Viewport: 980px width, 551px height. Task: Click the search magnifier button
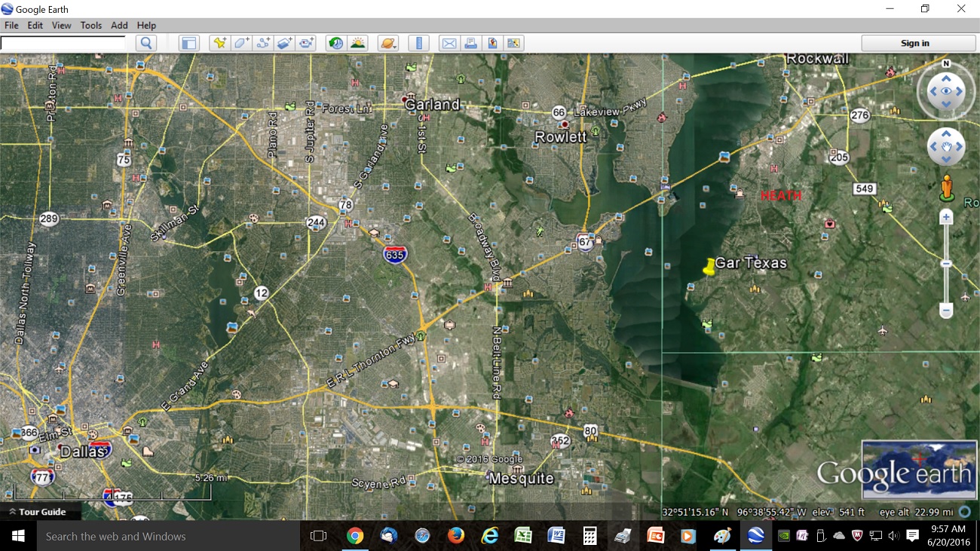146,43
